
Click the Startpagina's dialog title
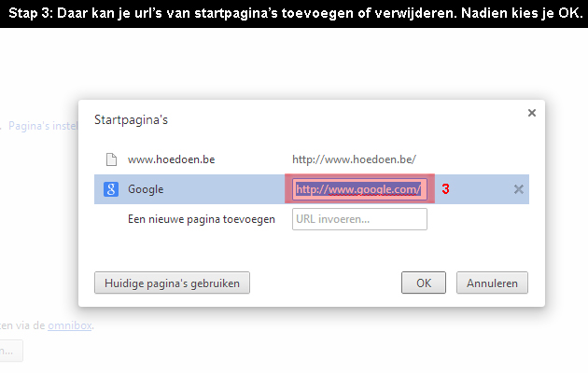coord(131,120)
